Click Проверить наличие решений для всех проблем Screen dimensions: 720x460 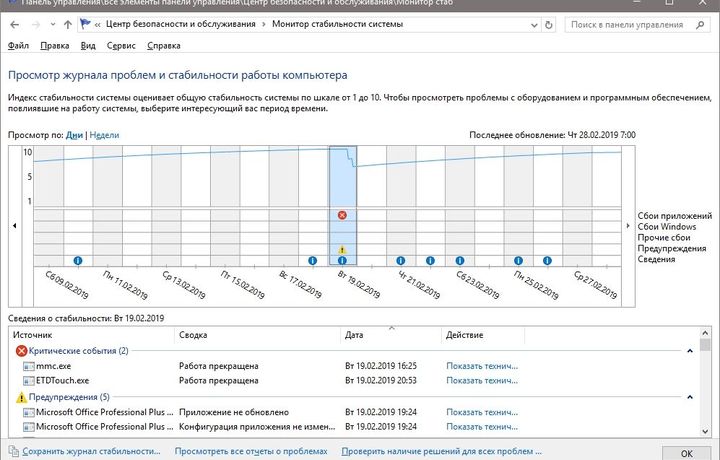pos(442,451)
